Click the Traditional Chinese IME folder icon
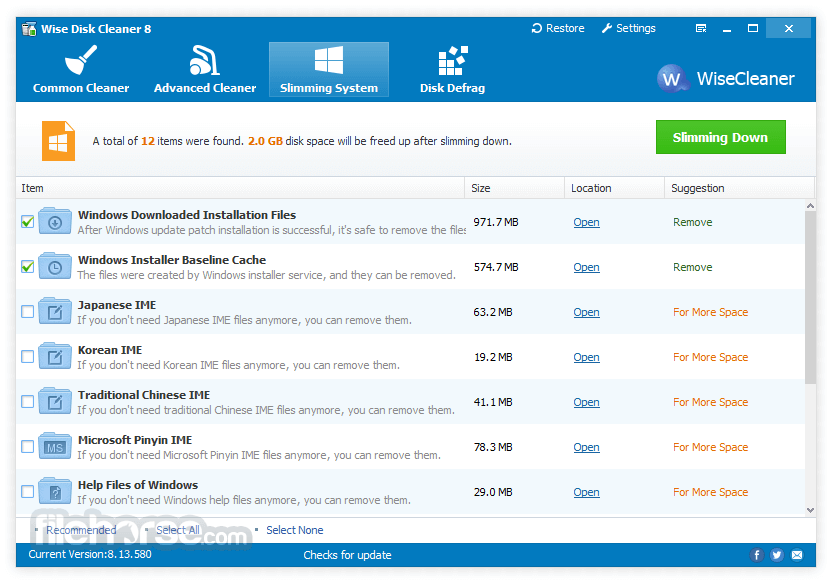The width and height of the screenshot is (828, 581). 55,401
